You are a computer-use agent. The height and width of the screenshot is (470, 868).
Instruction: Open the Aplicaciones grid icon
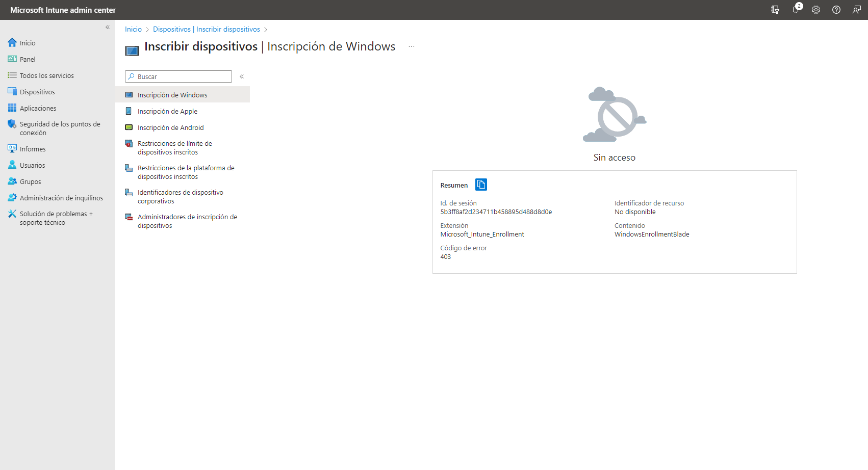pos(12,108)
